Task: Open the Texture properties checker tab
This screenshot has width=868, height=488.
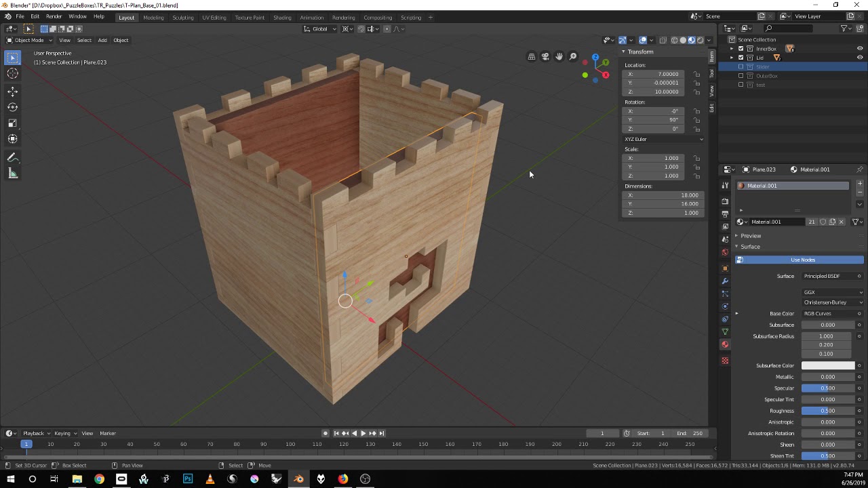Action: coord(725,361)
